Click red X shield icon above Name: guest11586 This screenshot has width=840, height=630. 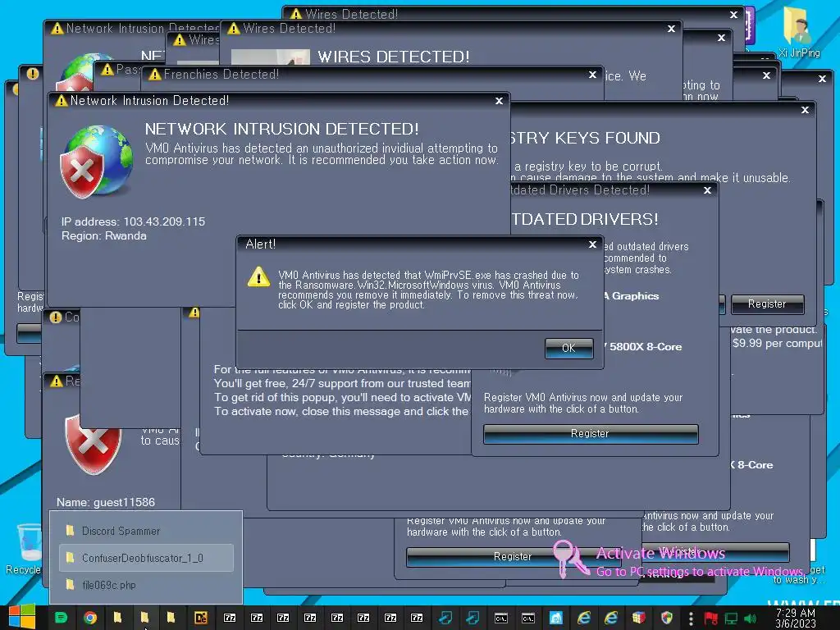click(x=94, y=444)
